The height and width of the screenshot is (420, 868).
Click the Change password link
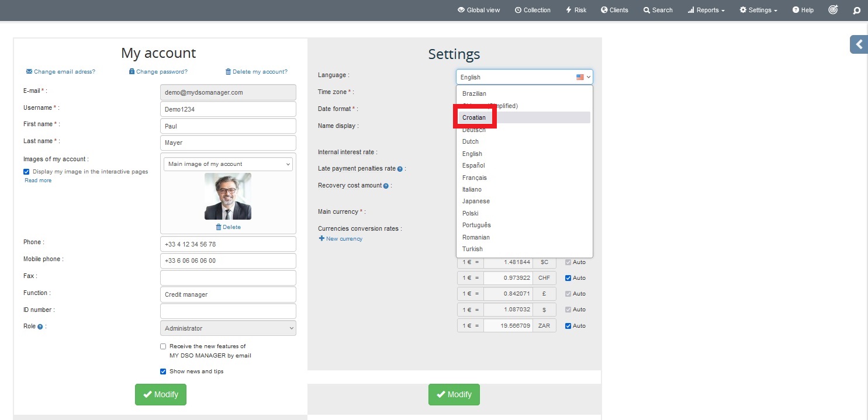pos(158,72)
